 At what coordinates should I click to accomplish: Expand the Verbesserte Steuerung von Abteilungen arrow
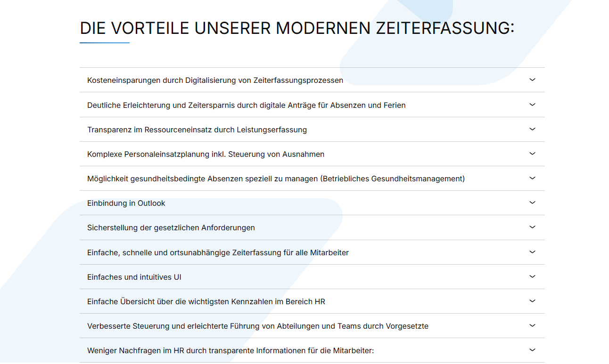[532, 326]
